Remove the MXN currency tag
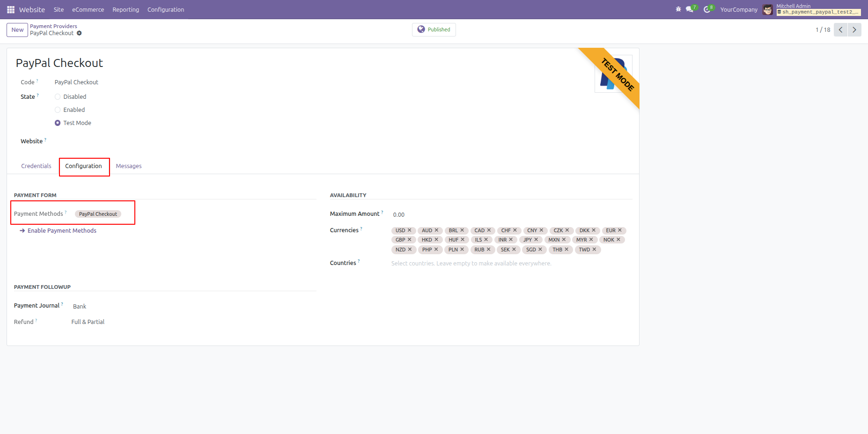 (x=564, y=240)
